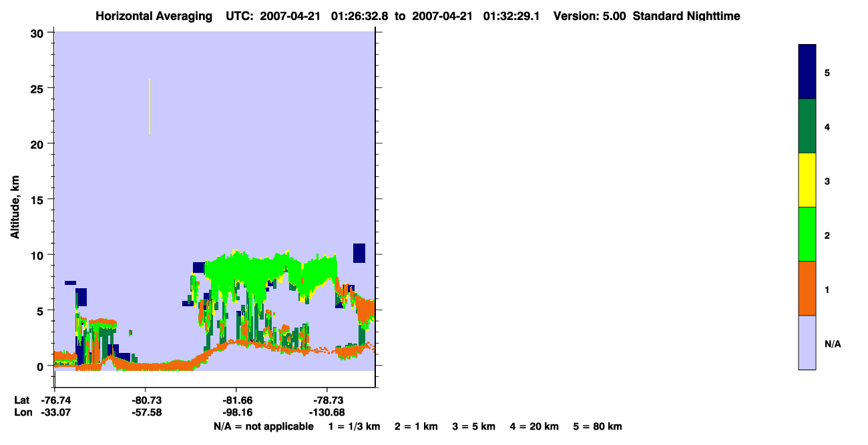Click the '5 = 80 km' key text
868x445 pixels.
[x=598, y=426]
